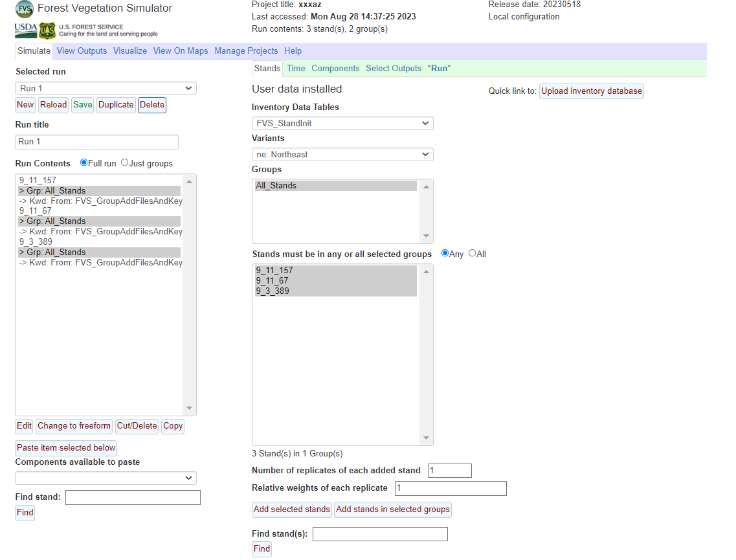
Task: Select Grp: All_Stands row under 9_3_389
Action: [100, 252]
